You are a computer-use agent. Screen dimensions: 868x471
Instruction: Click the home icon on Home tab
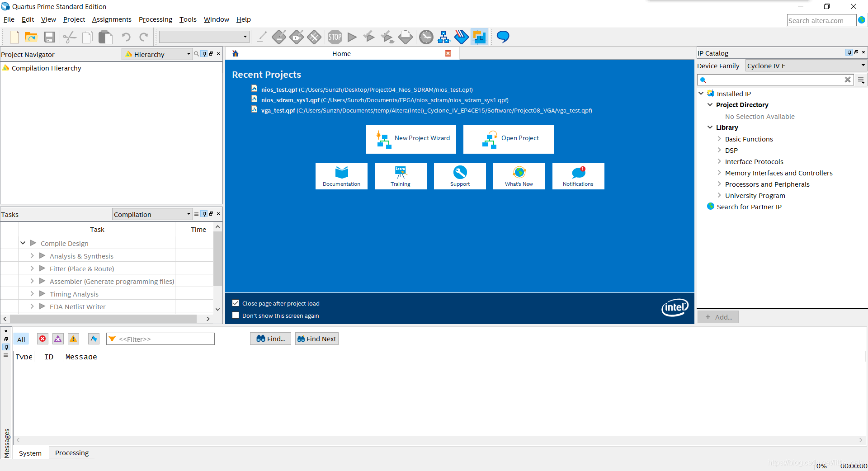click(235, 53)
